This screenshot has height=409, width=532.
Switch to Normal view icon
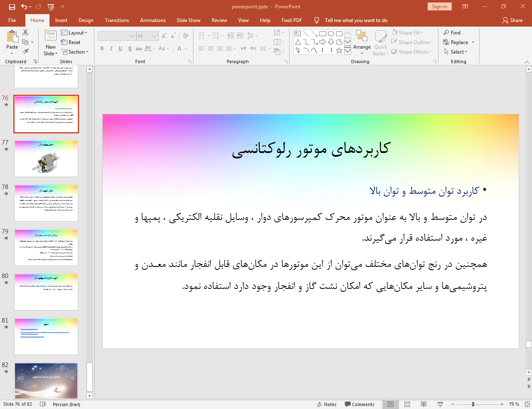tap(391, 404)
